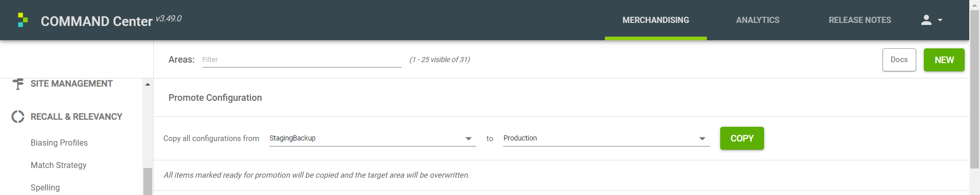Open the Production target area dropdown
This screenshot has width=980, height=195.
pos(606,138)
